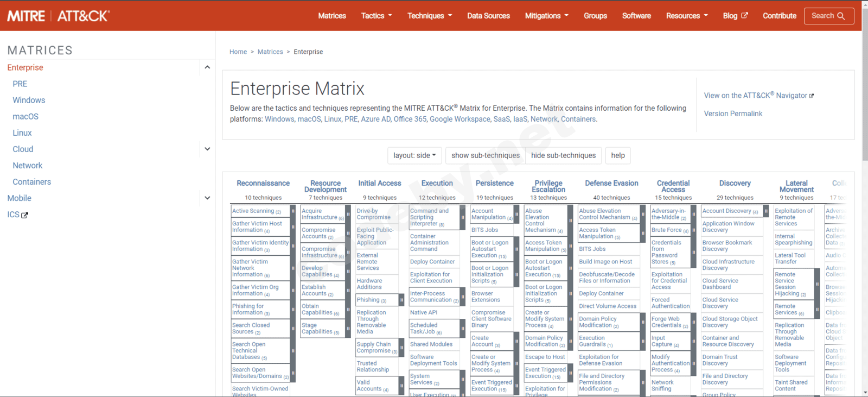Viewport: 868px width, 397px height.
Task: Open Contribute in navigation bar
Action: click(780, 16)
